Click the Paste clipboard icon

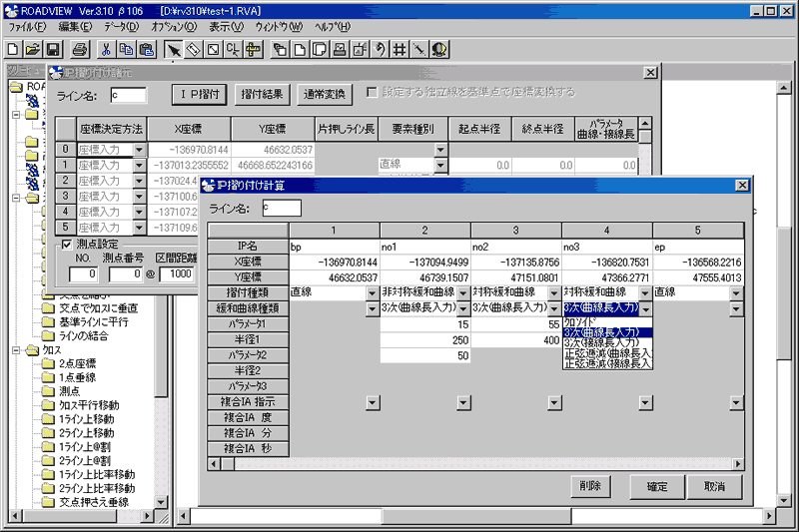[x=146, y=49]
